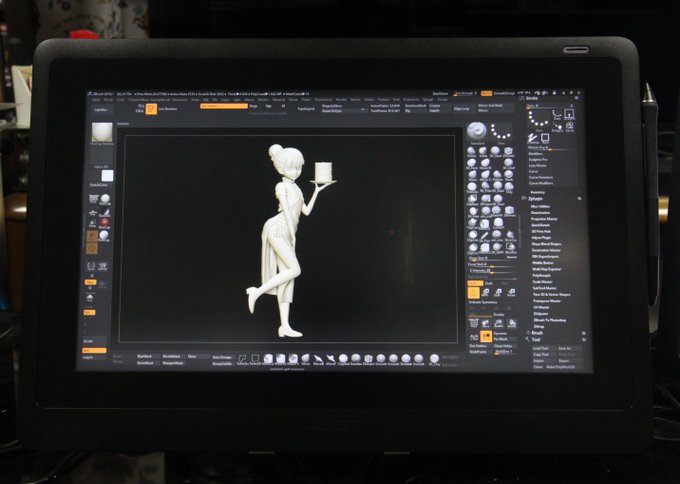Select the Move brush in the brush grid
The width and height of the screenshot is (680, 484).
[472, 174]
